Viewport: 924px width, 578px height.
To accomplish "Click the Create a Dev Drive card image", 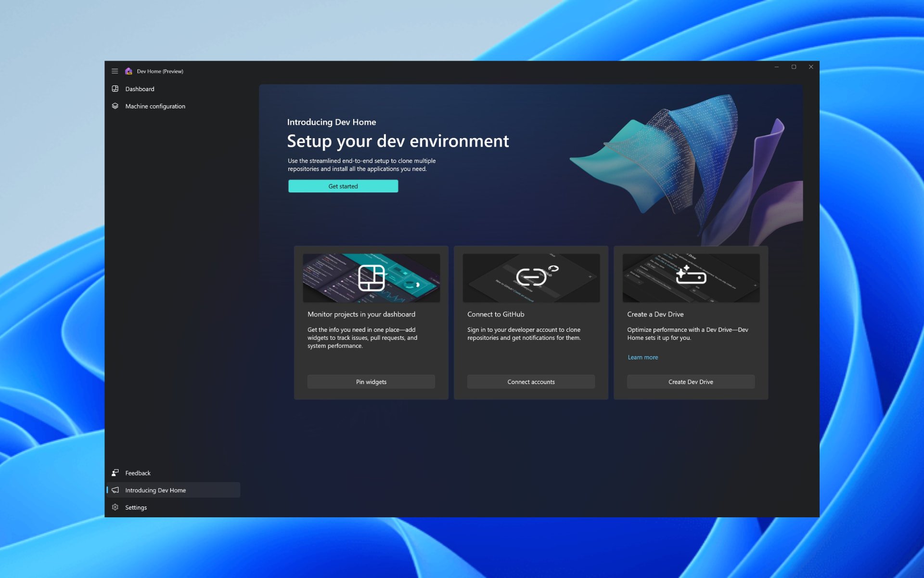I will point(691,278).
